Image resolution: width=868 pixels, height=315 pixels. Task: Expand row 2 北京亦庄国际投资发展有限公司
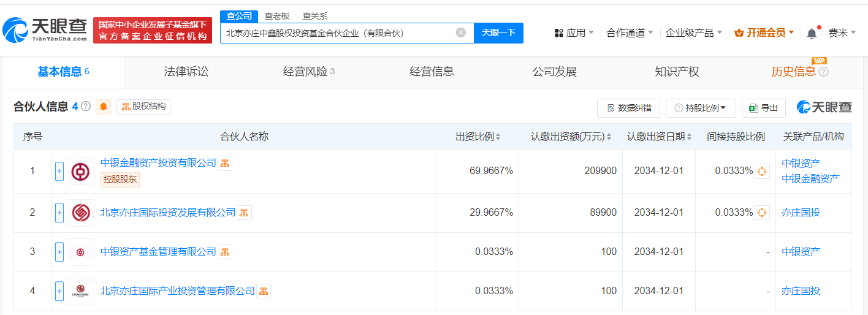(59, 213)
